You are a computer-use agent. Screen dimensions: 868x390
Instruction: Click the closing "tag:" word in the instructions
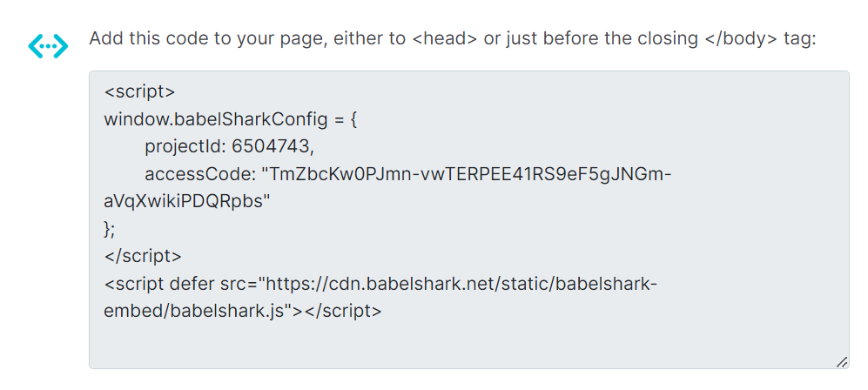pos(797,40)
